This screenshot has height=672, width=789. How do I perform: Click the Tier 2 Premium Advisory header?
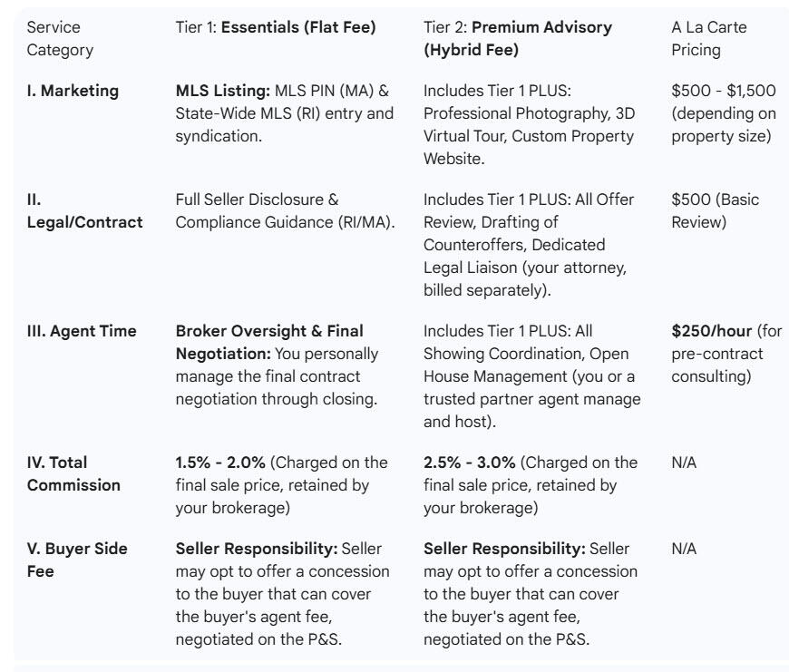pos(518,39)
